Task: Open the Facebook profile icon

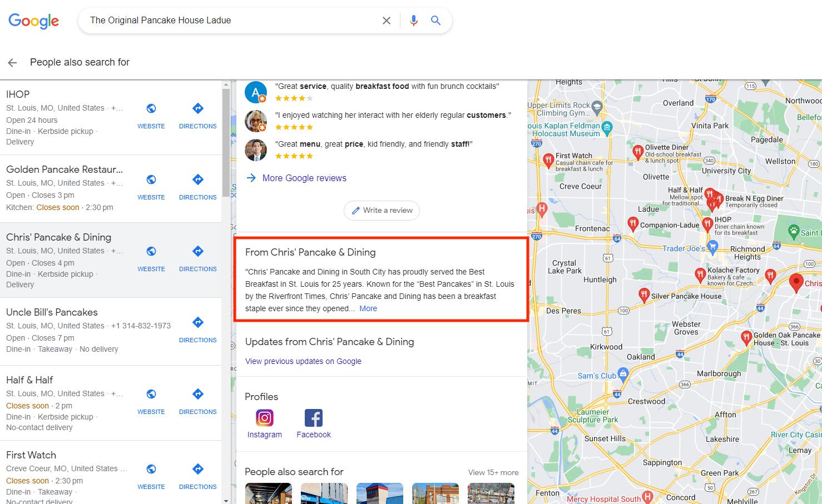Action: (313, 417)
